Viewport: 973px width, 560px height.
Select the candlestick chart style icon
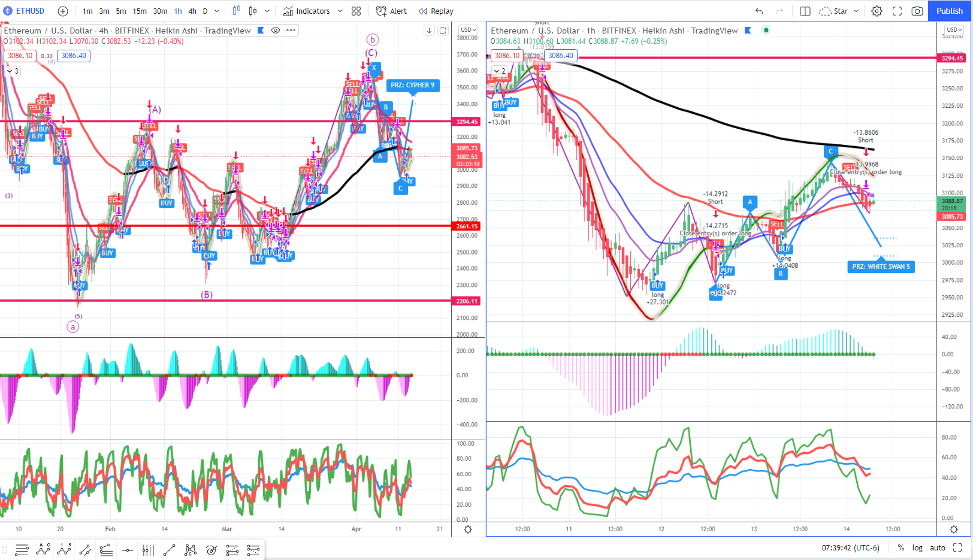click(x=253, y=11)
